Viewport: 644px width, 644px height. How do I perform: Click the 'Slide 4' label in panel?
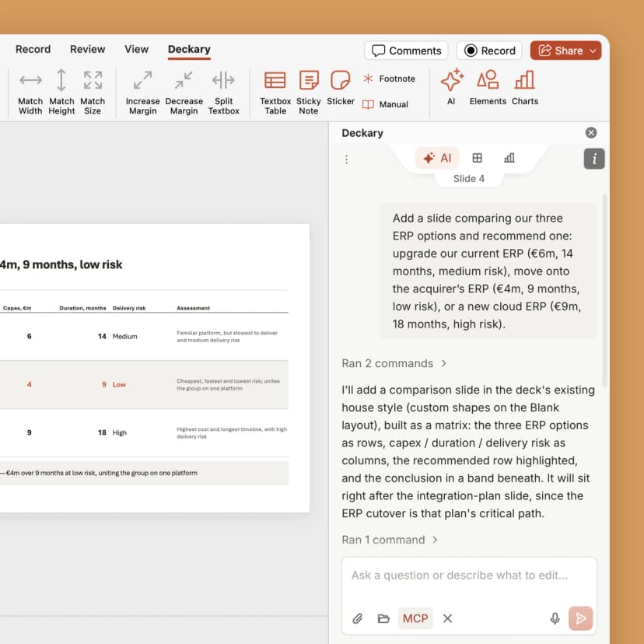[469, 179]
